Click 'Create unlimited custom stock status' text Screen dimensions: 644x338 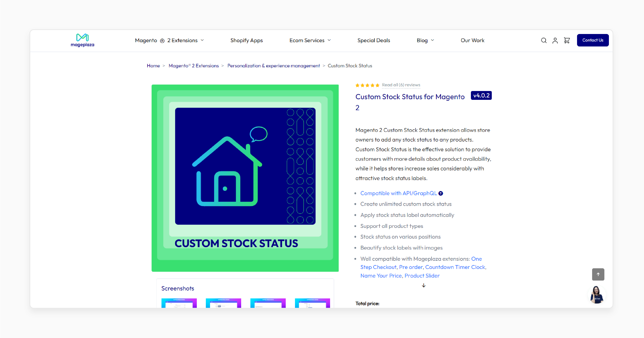tap(406, 204)
